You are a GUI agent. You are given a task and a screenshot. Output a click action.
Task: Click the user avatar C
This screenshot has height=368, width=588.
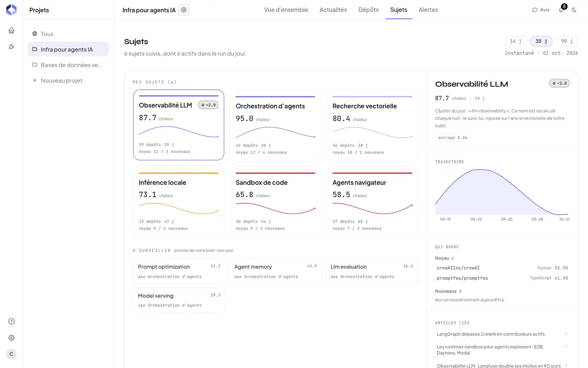[11, 354]
